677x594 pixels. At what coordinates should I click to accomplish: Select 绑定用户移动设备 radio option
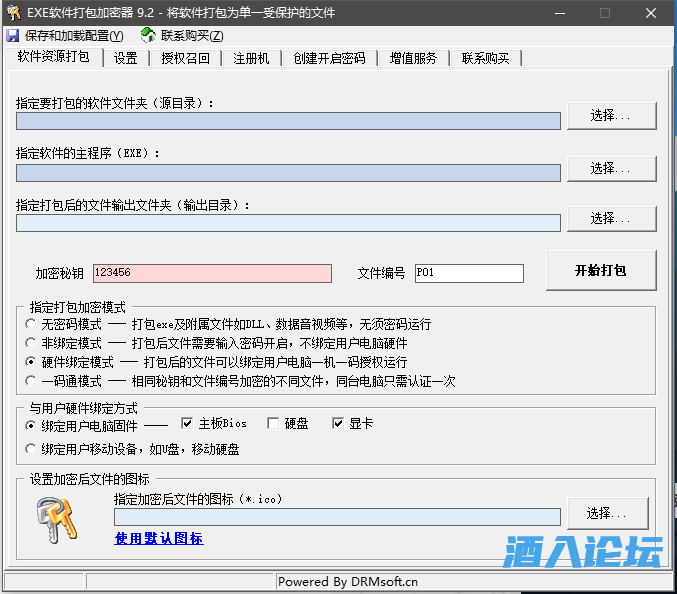coord(31,449)
